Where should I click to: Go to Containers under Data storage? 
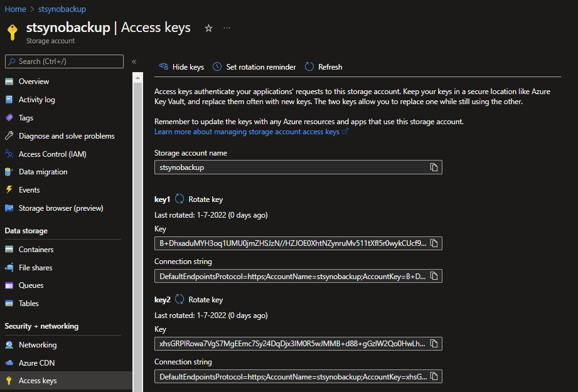click(x=36, y=250)
